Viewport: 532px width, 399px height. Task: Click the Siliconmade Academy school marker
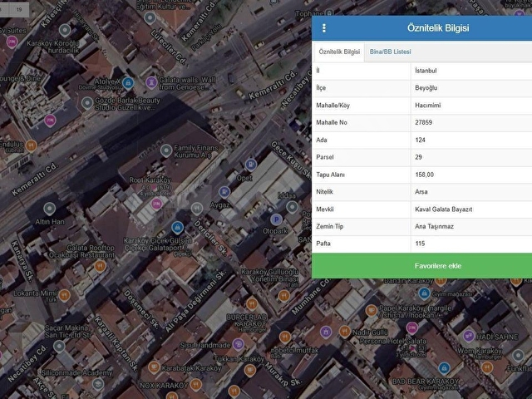click(x=98, y=384)
